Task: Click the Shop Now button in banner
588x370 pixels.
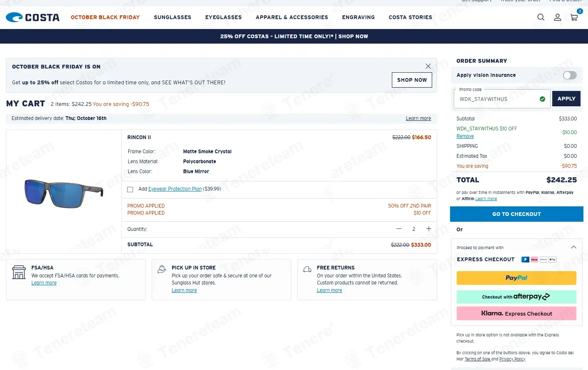Action: [x=412, y=80]
